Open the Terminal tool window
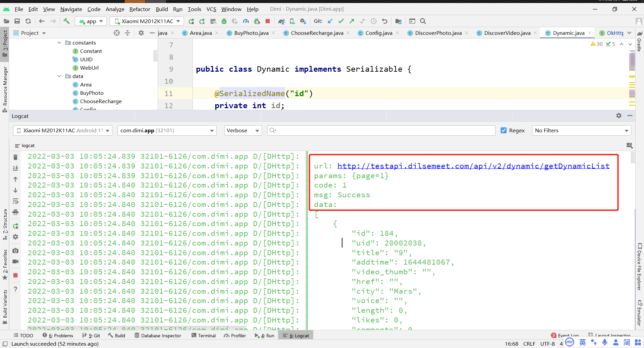644x348 pixels. [x=204, y=335]
